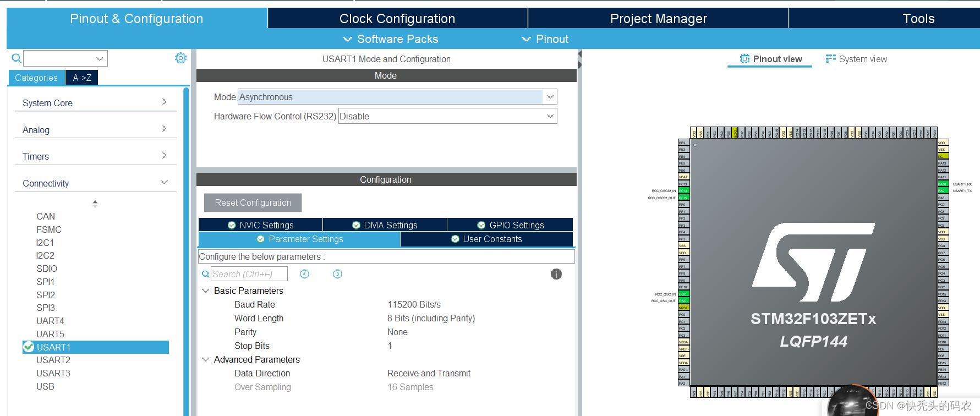Click the Word Length 8 Bits value

point(431,318)
